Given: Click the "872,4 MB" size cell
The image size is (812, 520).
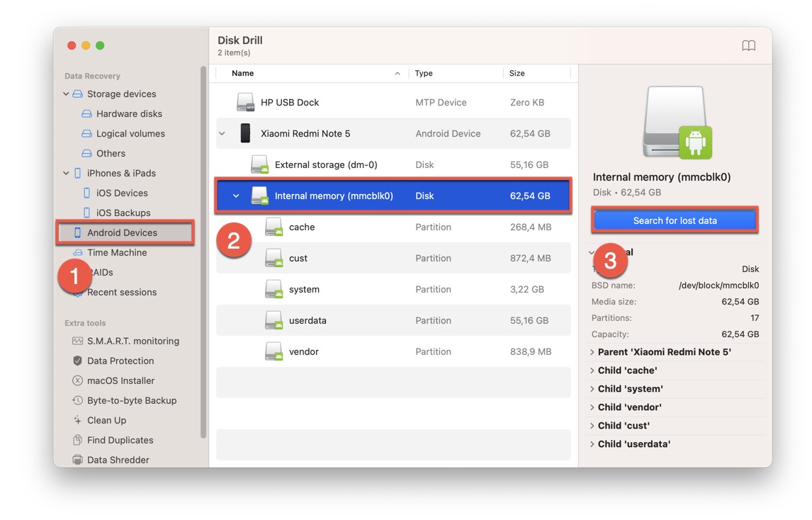Looking at the screenshot, I should 531,258.
